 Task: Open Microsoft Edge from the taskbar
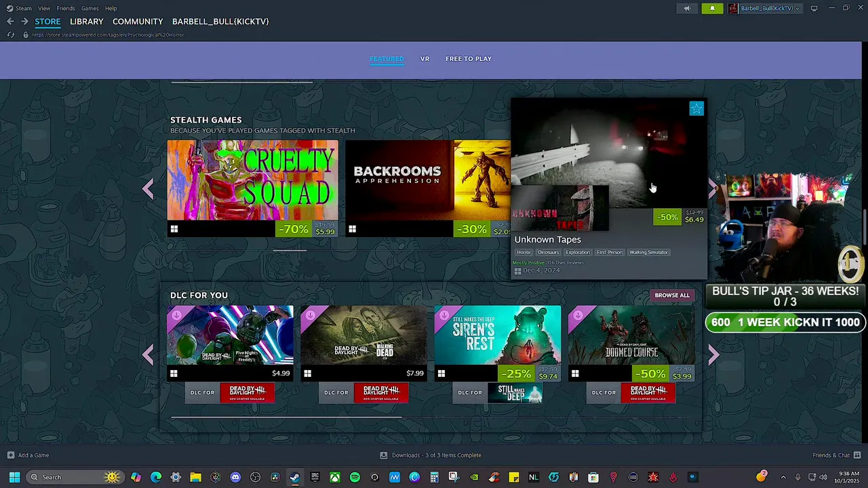(156, 477)
